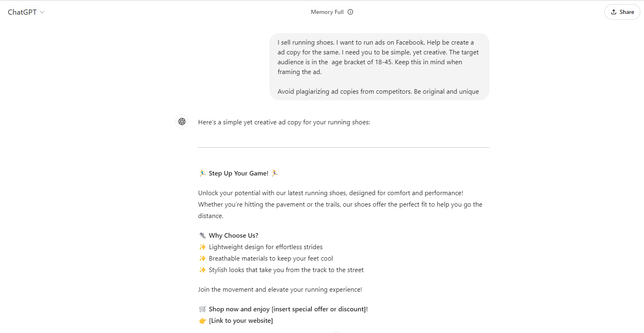This screenshot has height=333, width=644.
Task: Click the scroll-to-bottom arrow
Action: [338, 331]
